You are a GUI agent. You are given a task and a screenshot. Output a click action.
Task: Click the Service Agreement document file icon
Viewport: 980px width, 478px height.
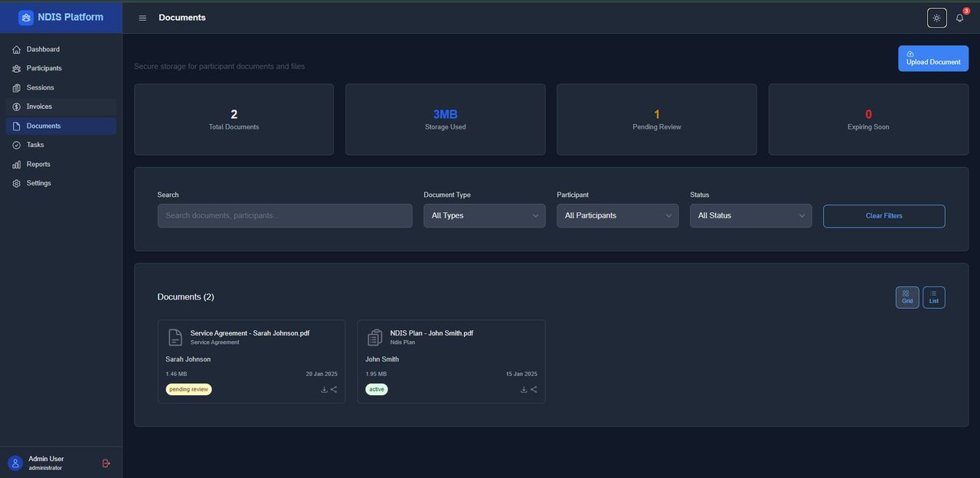click(175, 337)
